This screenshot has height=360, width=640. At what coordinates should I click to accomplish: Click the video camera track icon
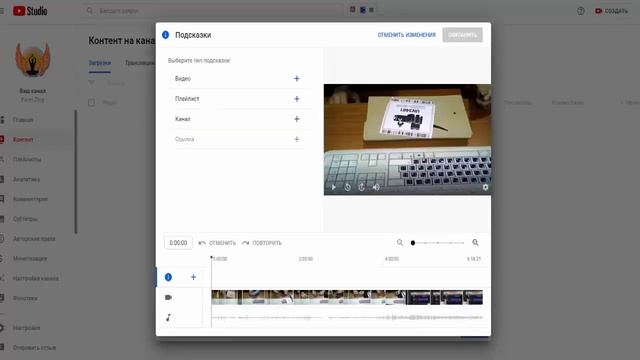pos(168,298)
